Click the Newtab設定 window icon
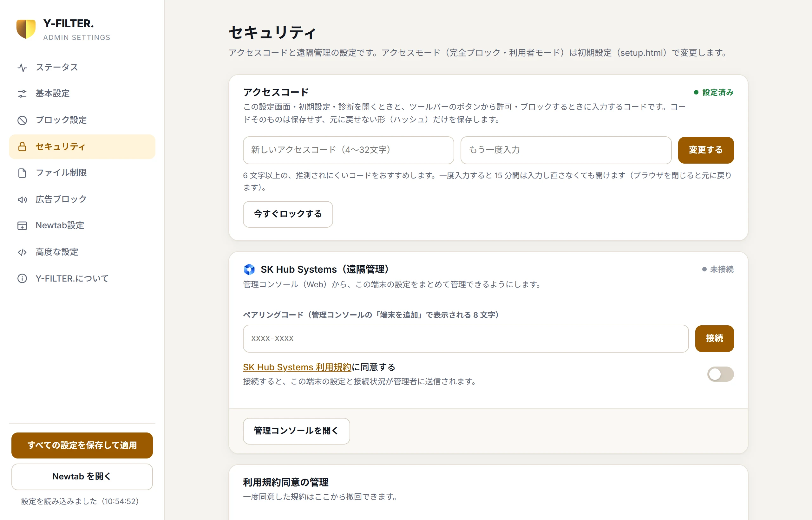 pos(22,225)
